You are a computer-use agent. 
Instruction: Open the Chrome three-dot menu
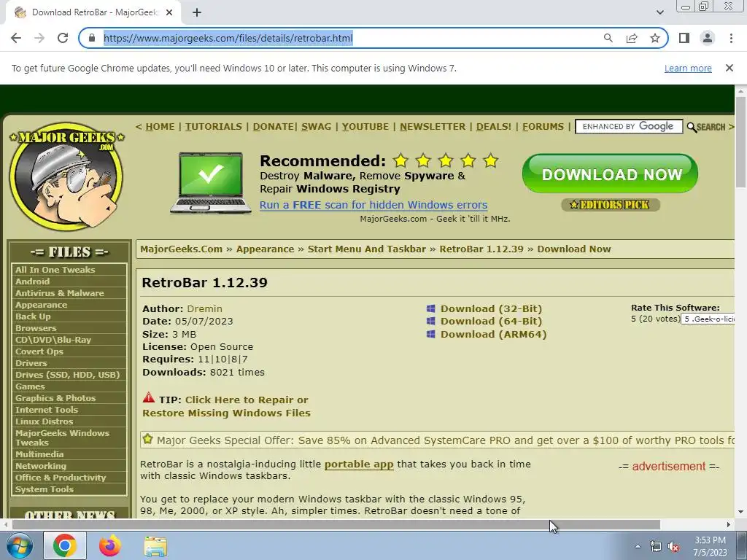[x=731, y=38]
